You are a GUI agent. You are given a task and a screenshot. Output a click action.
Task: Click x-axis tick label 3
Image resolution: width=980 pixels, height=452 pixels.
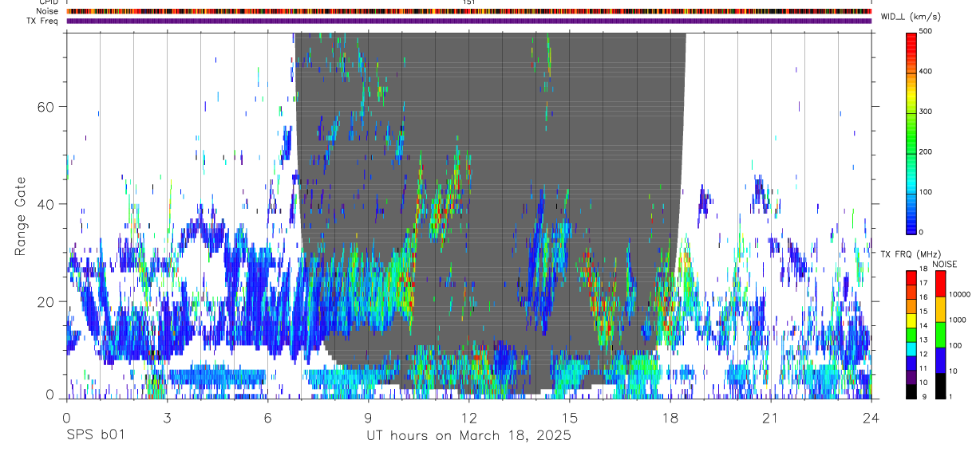[x=167, y=417]
